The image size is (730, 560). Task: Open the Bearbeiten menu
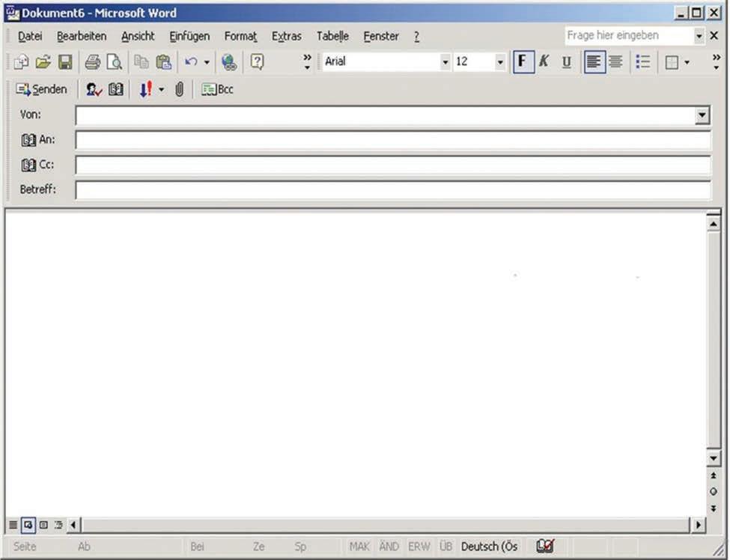click(x=82, y=36)
